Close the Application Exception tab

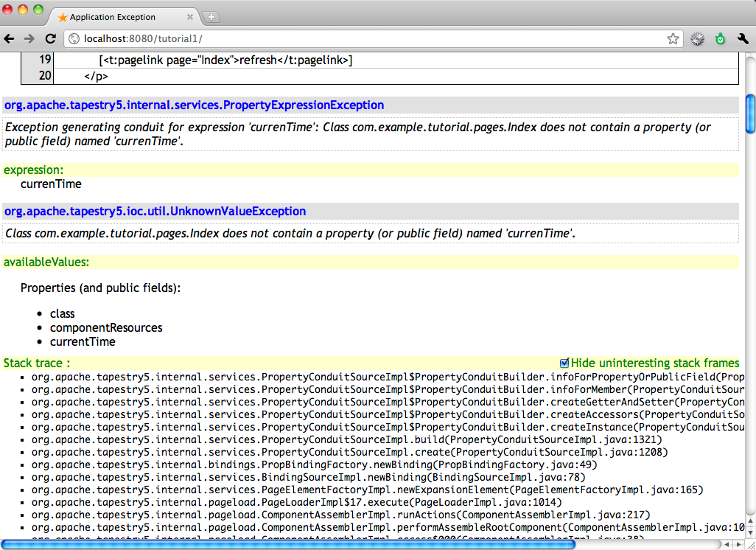190,16
